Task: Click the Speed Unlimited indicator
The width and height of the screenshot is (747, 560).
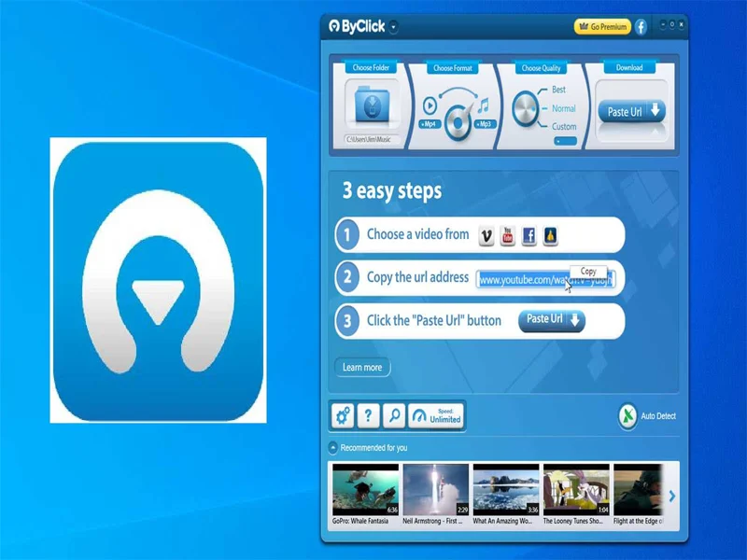Action: pos(439,414)
